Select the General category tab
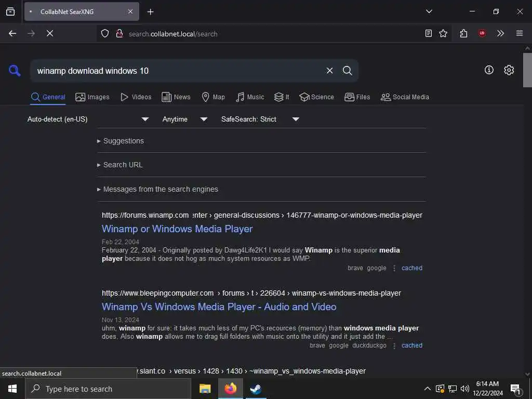 point(48,97)
